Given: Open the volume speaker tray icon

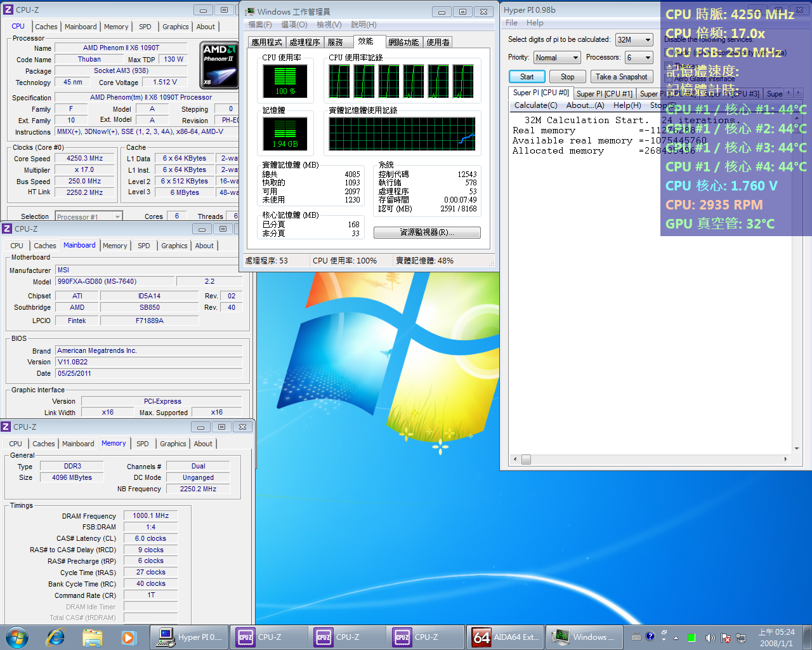Looking at the screenshot, I should pos(710,637).
